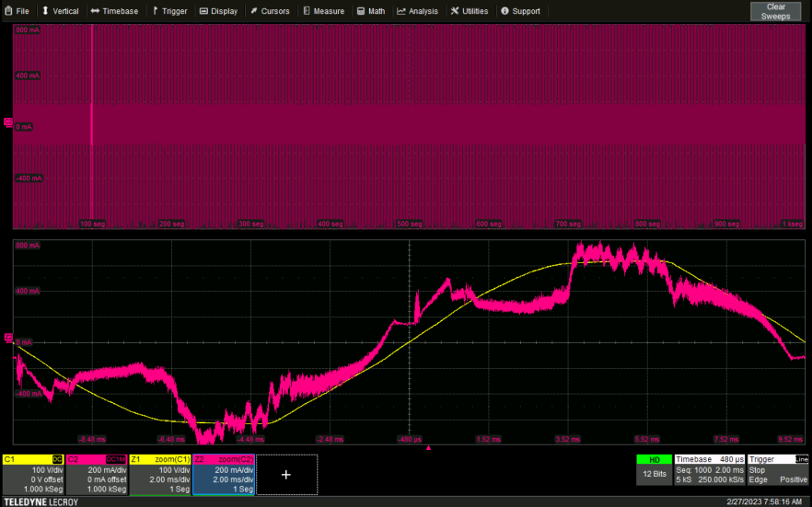Click the Analysis menu chart icon
812x507 pixels.
point(401,11)
